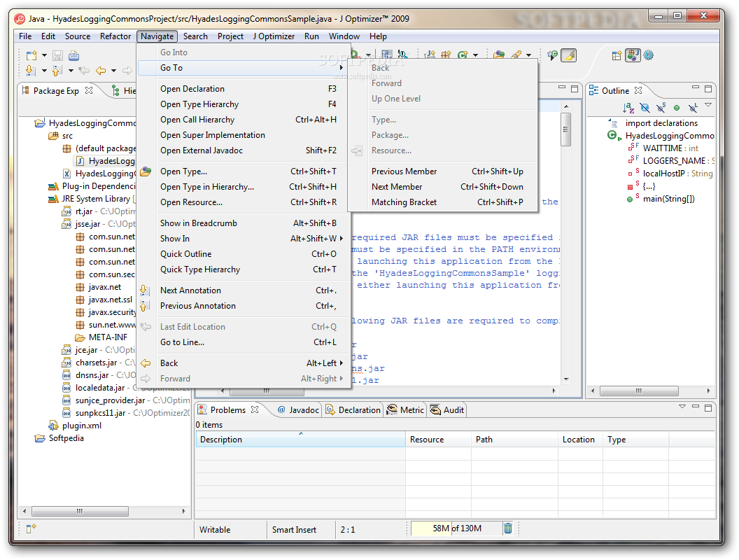
Task: Click the Open Type toolbar icon
Action: (x=499, y=55)
